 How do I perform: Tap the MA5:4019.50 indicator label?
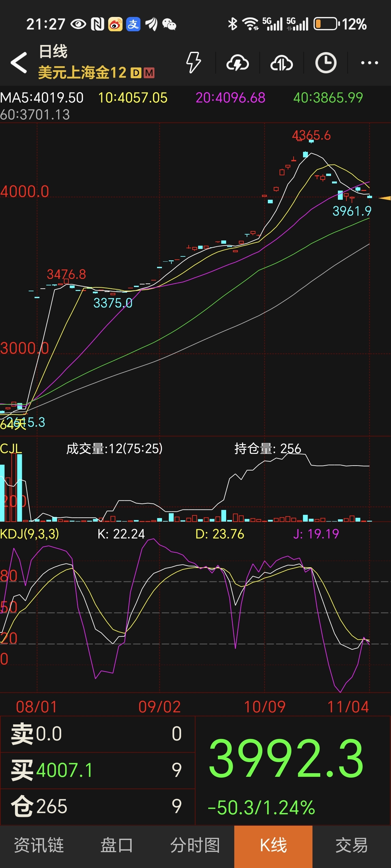pos(42,98)
